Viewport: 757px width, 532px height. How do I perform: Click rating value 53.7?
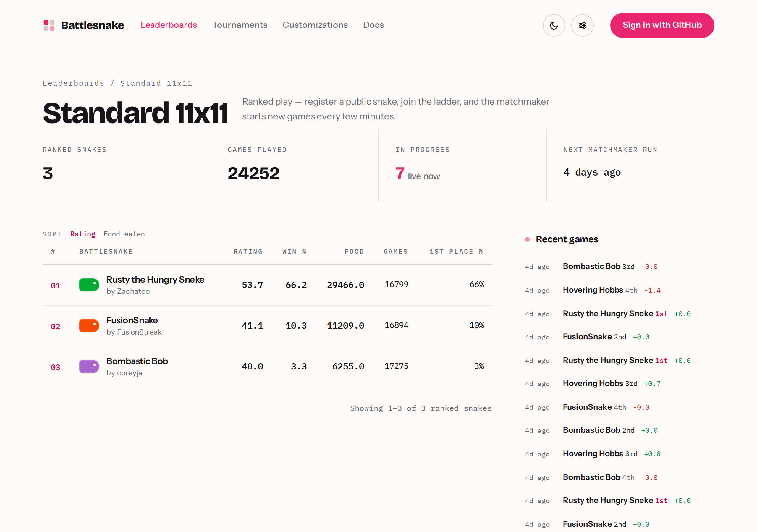(253, 285)
